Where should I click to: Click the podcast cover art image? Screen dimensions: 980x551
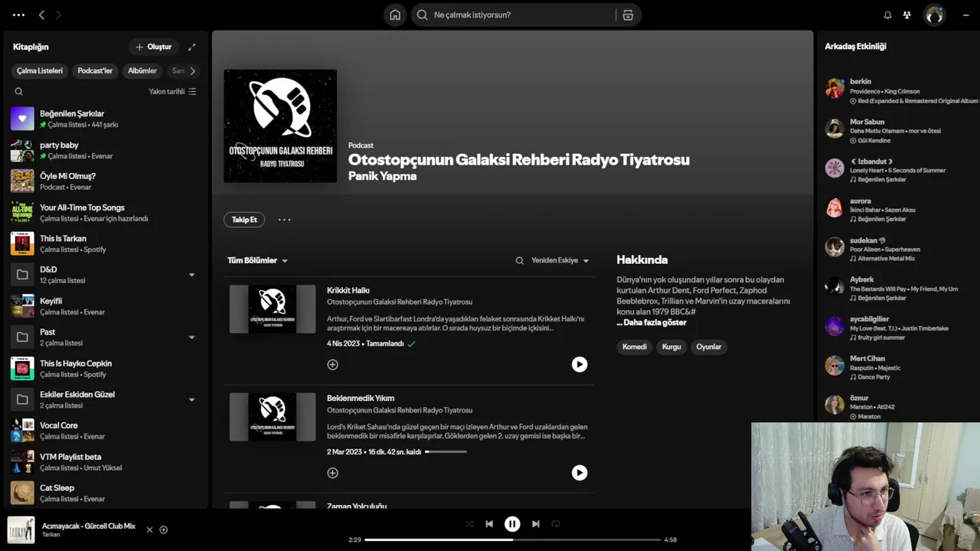pyautogui.click(x=280, y=126)
